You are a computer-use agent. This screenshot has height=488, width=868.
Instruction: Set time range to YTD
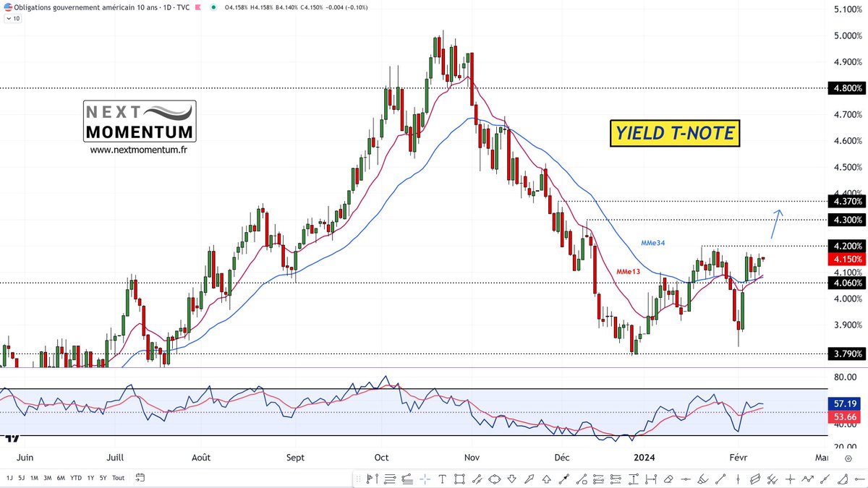coord(76,478)
